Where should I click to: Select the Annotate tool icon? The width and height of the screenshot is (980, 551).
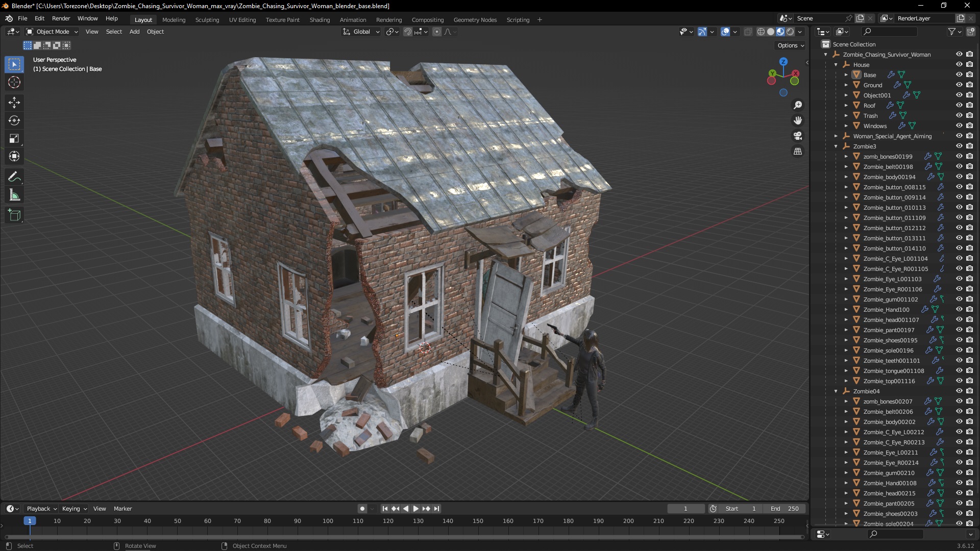[15, 176]
